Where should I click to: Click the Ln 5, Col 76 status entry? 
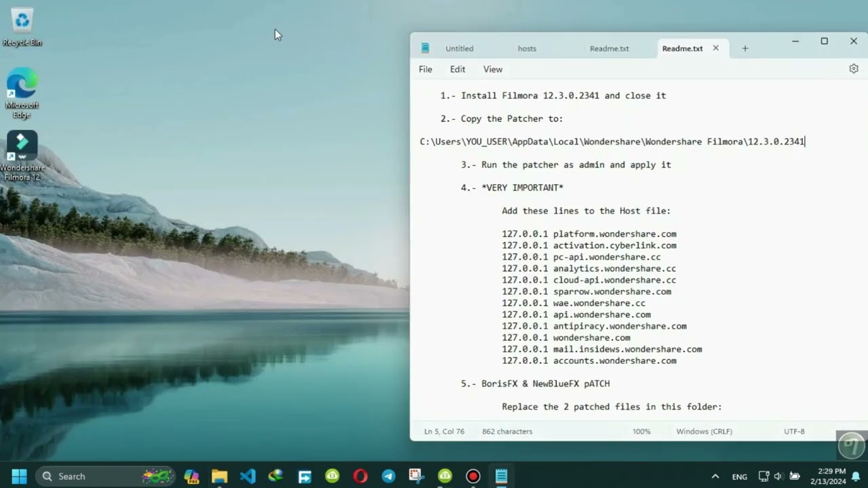444,431
